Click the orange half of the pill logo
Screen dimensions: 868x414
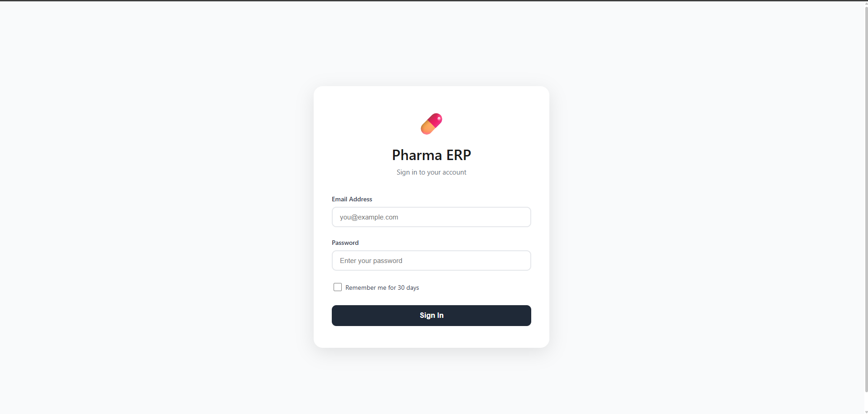(x=426, y=129)
